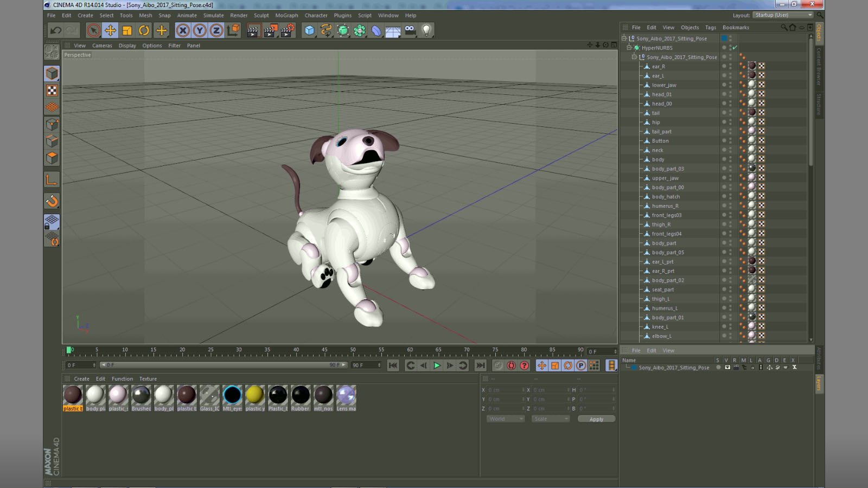The image size is (868, 488).
Task: Play animation forward
Action: coord(437,365)
